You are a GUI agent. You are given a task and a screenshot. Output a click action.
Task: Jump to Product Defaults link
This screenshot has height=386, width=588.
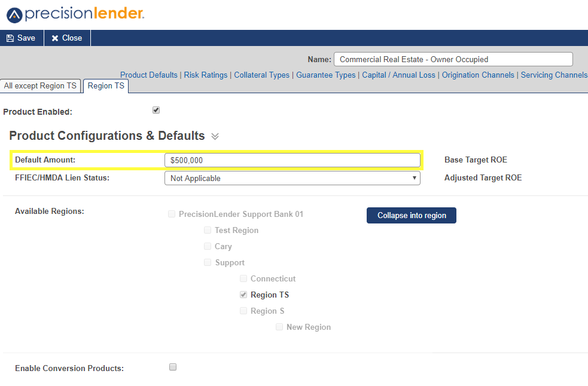(149, 75)
